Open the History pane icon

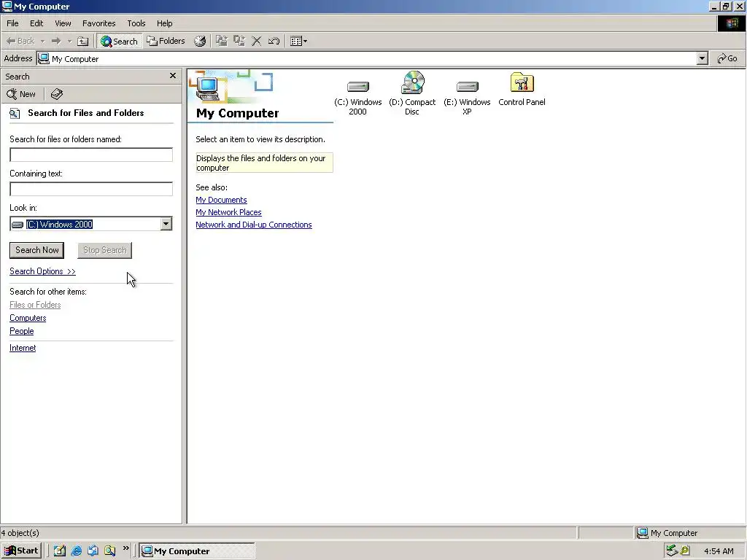click(x=200, y=41)
